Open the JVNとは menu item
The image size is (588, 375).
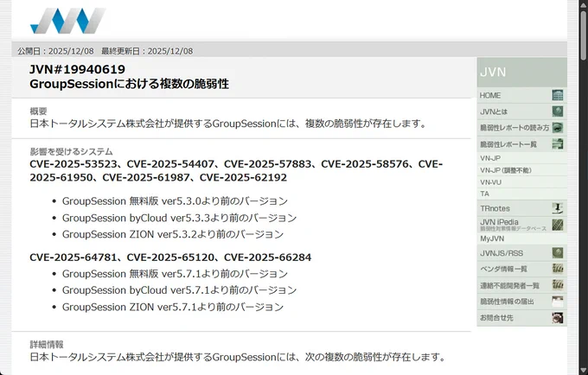521,111
